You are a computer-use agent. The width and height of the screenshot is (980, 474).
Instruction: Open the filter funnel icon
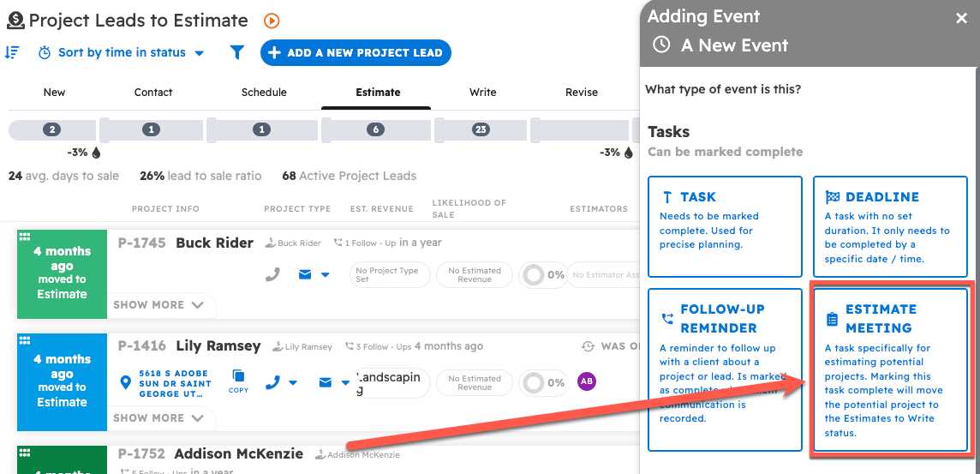pyautogui.click(x=237, y=52)
